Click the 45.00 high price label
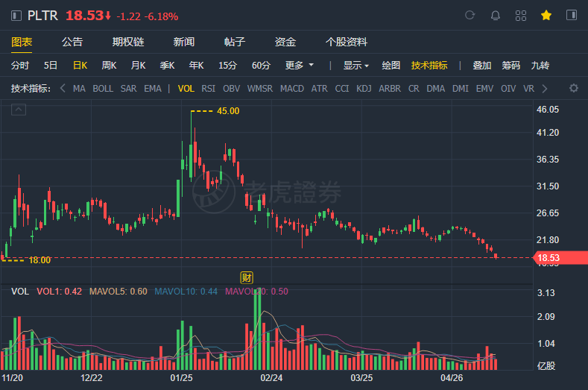Viewport: 588px width, 390px height. click(x=228, y=111)
